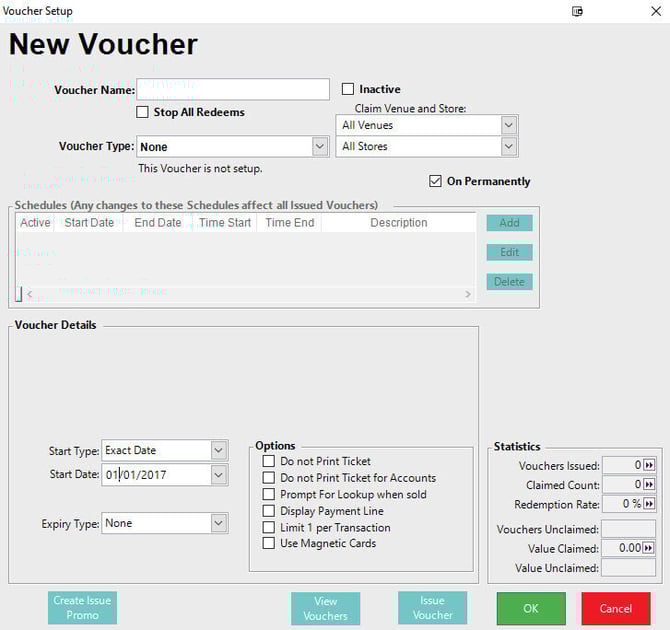Expand the All Venues dropdown
670x630 pixels.
[x=508, y=125]
